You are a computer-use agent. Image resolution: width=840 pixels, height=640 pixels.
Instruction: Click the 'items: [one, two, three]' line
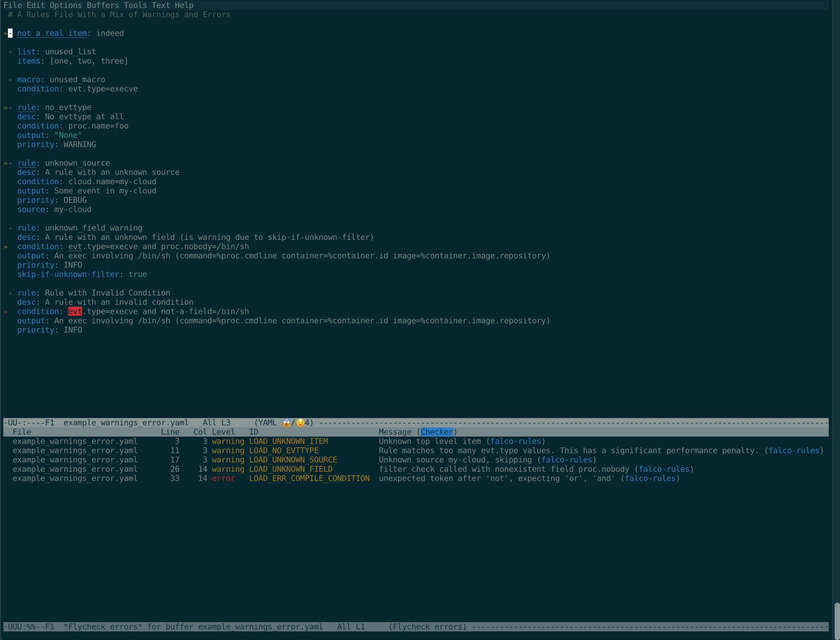(x=73, y=61)
